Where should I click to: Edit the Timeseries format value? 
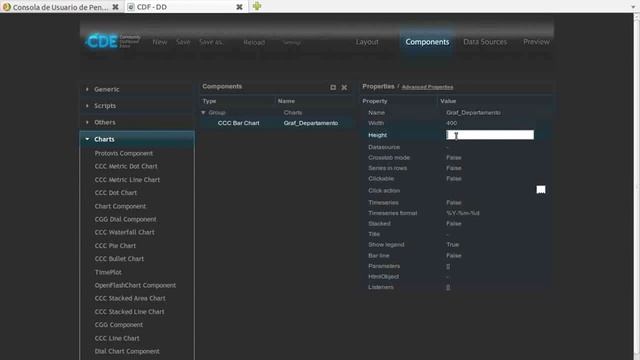point(462,213)
